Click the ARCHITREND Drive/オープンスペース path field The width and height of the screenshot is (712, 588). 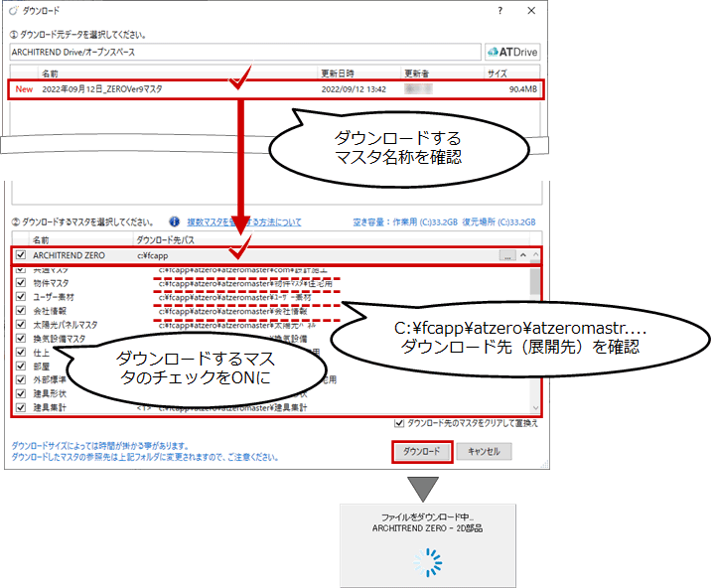click(x=245, y=52)
